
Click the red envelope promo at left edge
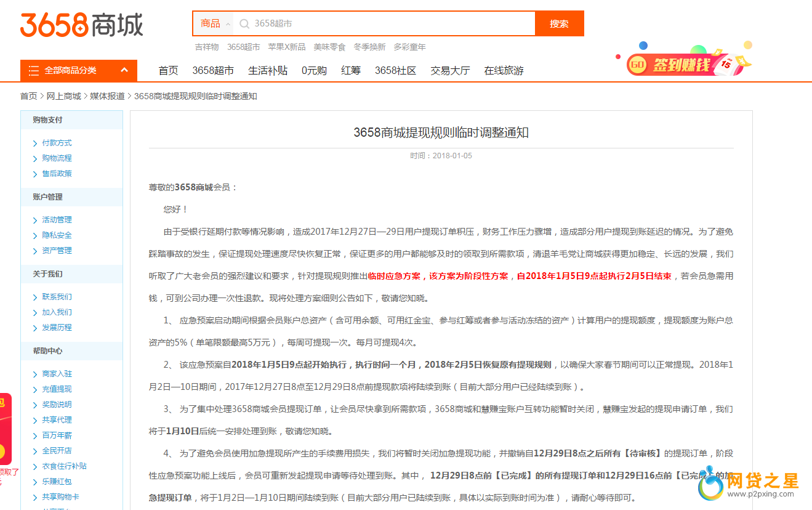click(6, 429)
